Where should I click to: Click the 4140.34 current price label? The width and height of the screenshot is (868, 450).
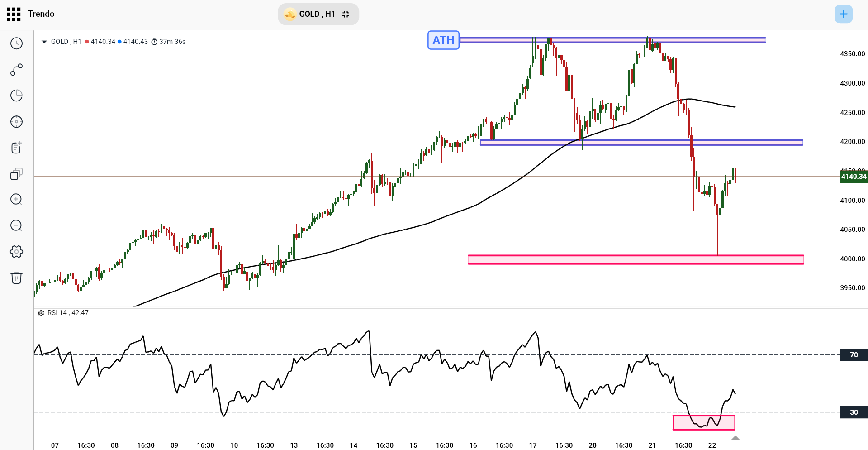pos(854,177)
